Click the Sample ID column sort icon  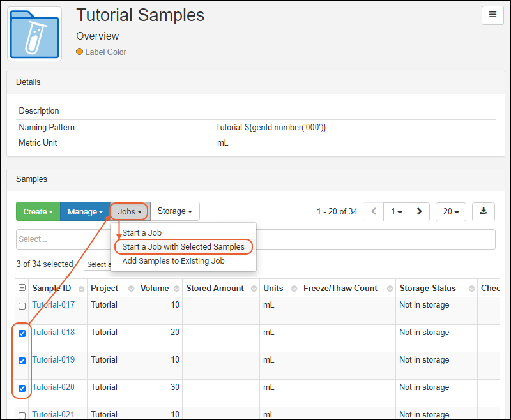pyautogui.click(x=81, y=289)
